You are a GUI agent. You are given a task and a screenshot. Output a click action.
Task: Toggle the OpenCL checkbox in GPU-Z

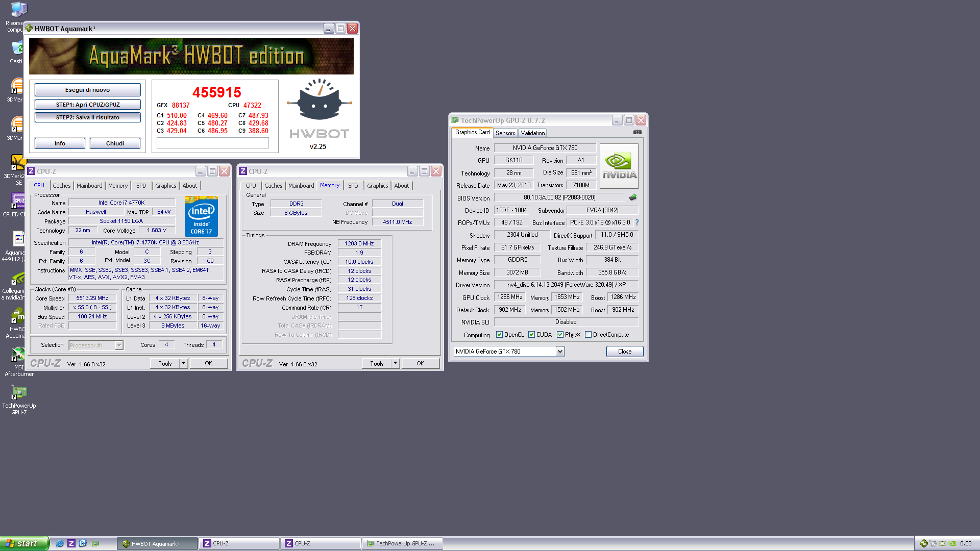[499, 335]
